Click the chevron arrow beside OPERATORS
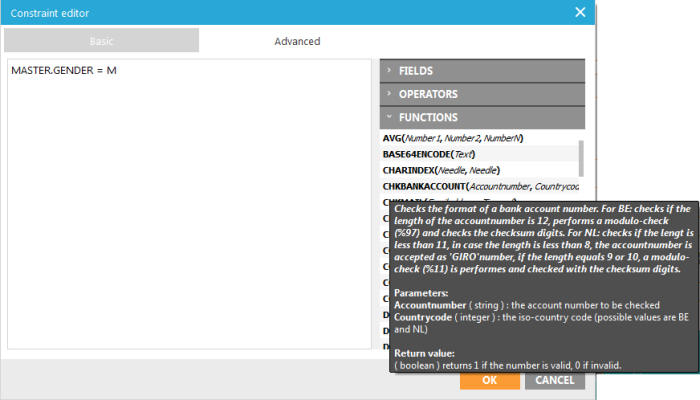Screen dimensions: 700x400 tap(389, 94)
